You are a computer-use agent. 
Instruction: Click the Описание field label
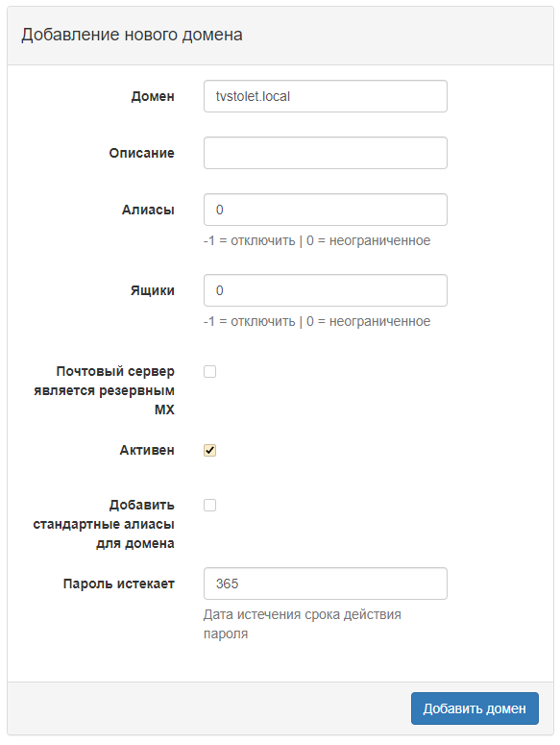pyautogui.click(x=141, y=153)
